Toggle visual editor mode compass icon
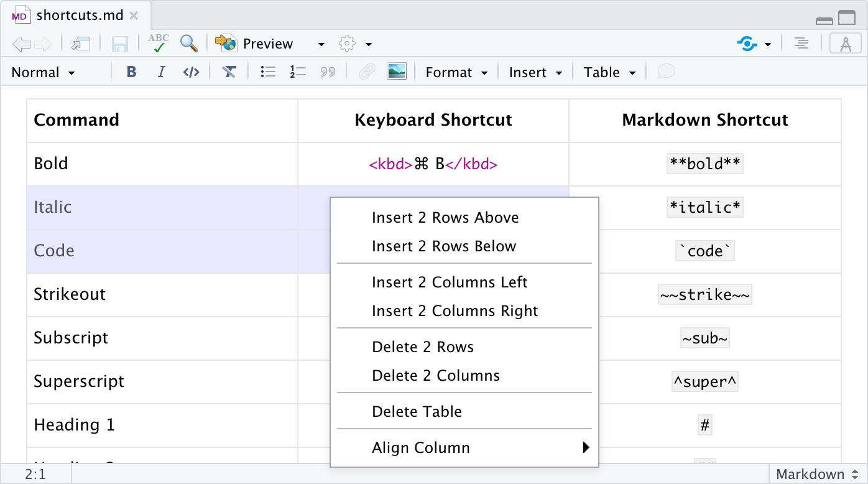868x484 pixels. 845,44
